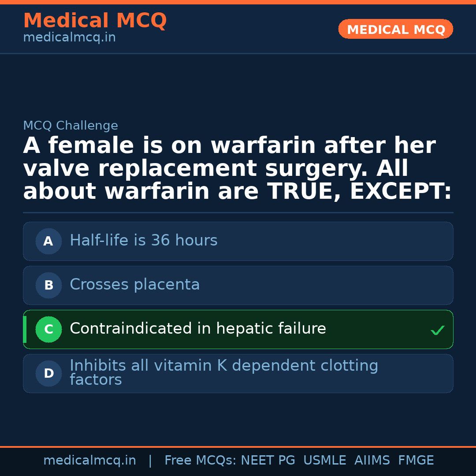This screenshot has height=476, width=476.
Task: Choose the letter D circle badge
Action: (48, 374)
